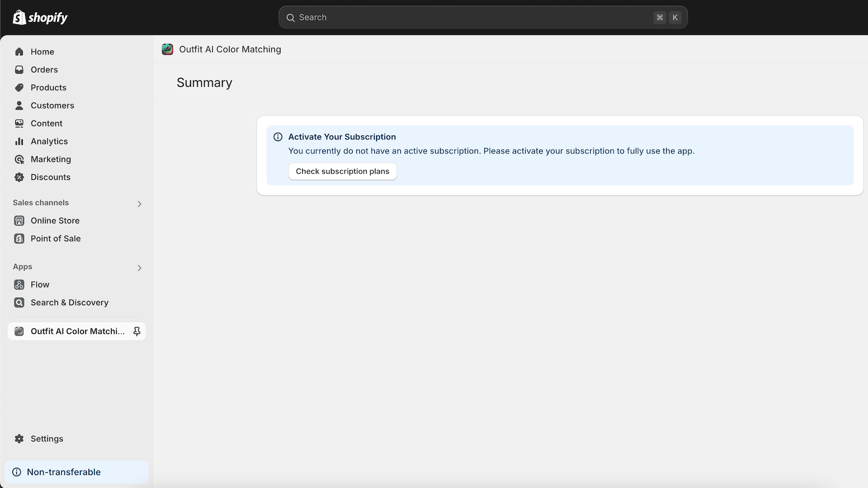
Task: Open the Flow app icon
Action: pos(19,284)
